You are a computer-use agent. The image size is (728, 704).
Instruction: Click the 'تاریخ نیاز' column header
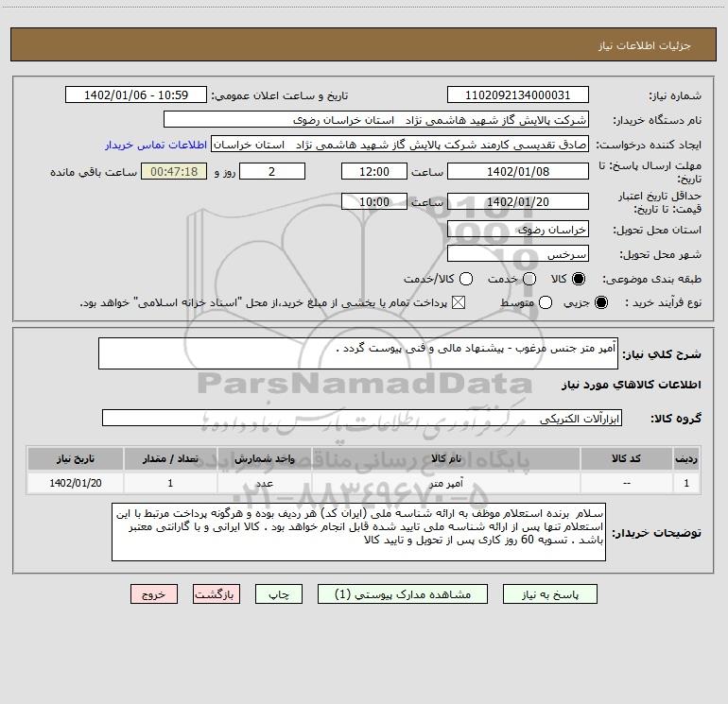point(76,459)
